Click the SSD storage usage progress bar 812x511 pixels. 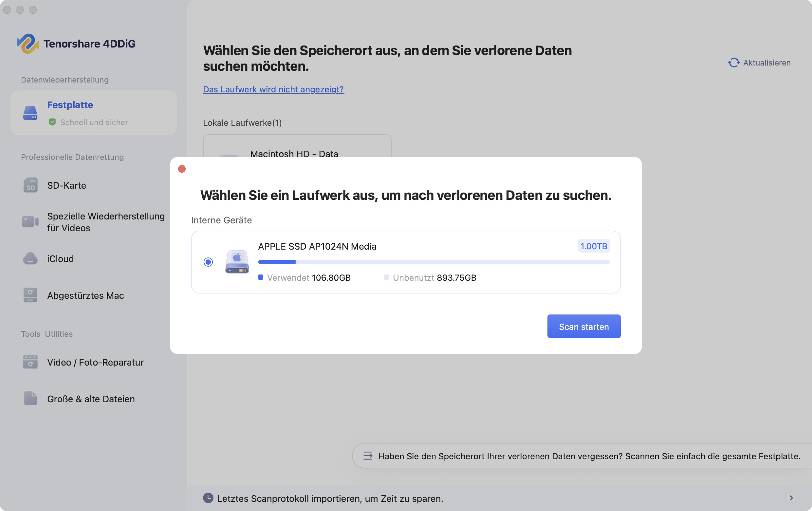(434, 262)
